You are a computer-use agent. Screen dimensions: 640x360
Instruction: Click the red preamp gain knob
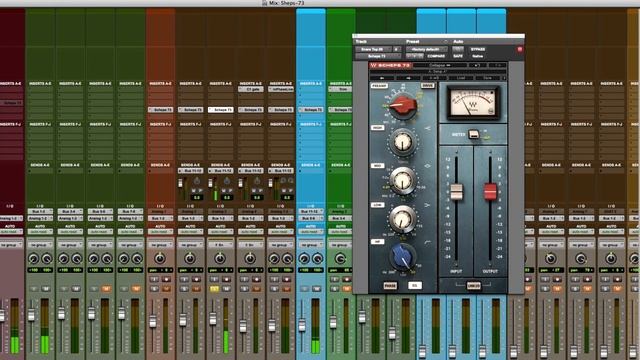[403, 105]
